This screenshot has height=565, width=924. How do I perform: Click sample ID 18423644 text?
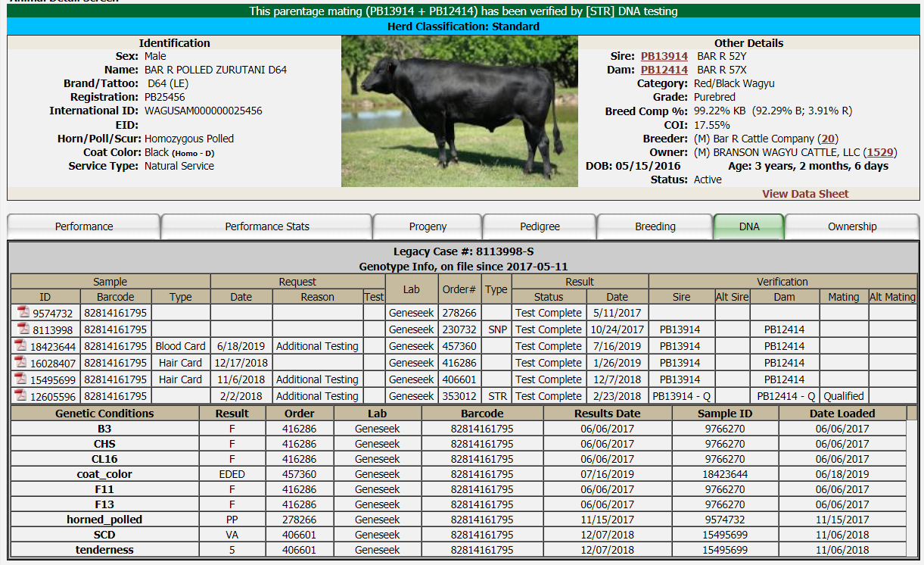tap(53, 347)
